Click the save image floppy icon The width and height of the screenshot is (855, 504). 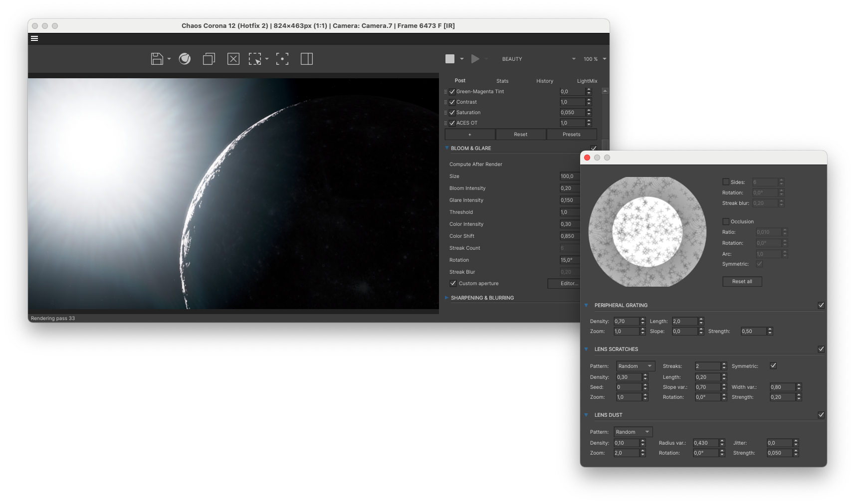[x=157, y=59]
